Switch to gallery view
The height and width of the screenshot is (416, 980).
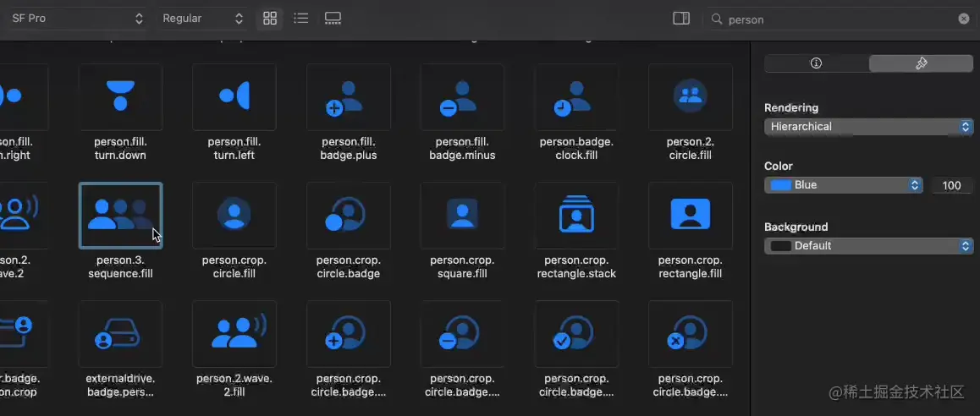(x=333, y=19)
